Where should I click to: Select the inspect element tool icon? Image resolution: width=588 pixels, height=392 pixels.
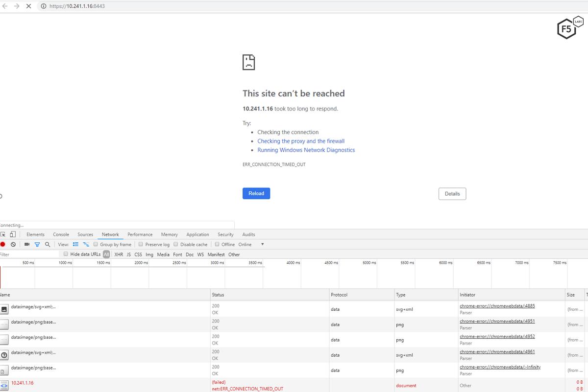pos(3,234)
